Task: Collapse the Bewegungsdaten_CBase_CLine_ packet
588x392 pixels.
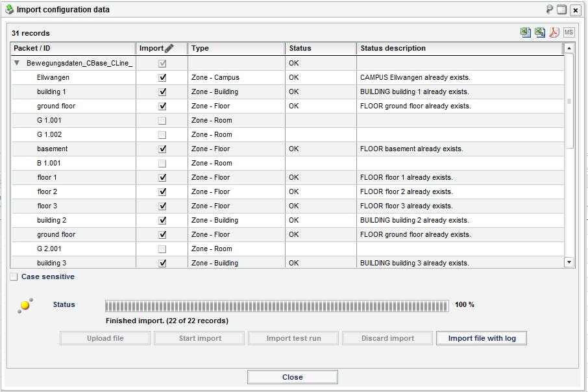Action: (x=16, y=63)
